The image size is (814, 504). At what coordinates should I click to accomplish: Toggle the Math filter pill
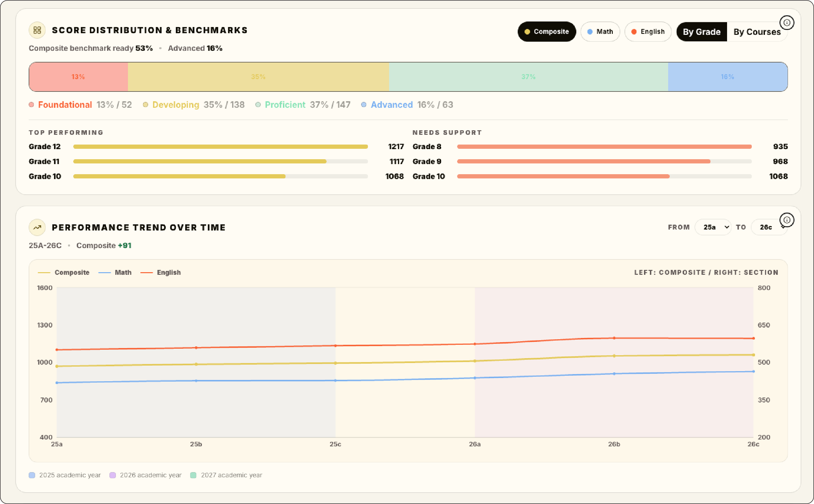(x=600, y=32)
